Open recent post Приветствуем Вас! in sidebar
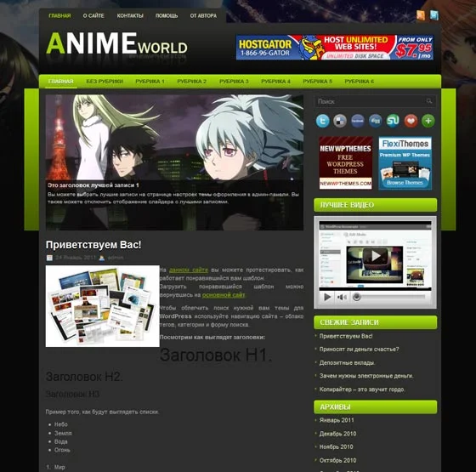Screen dimensions: 476x472 (346, 336)
